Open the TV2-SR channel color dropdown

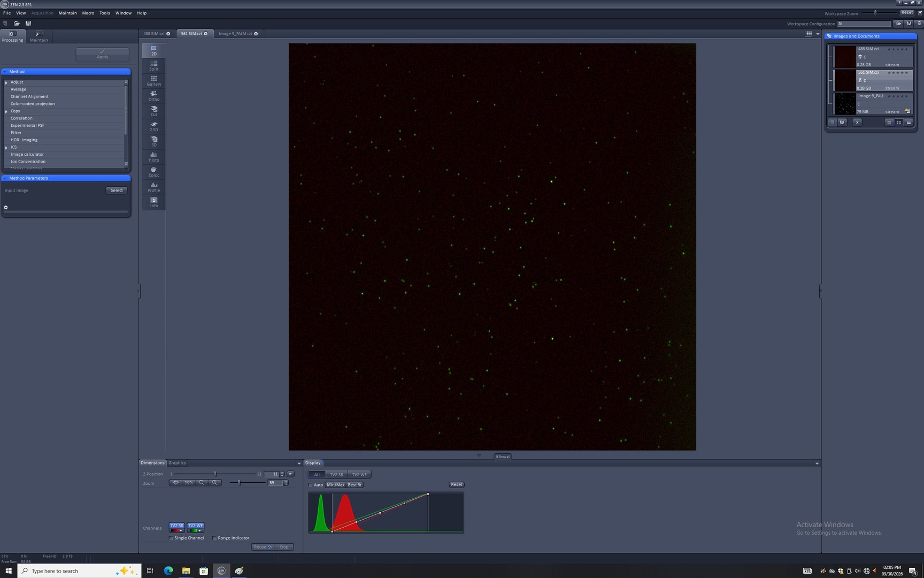click(x=181, y=531)
